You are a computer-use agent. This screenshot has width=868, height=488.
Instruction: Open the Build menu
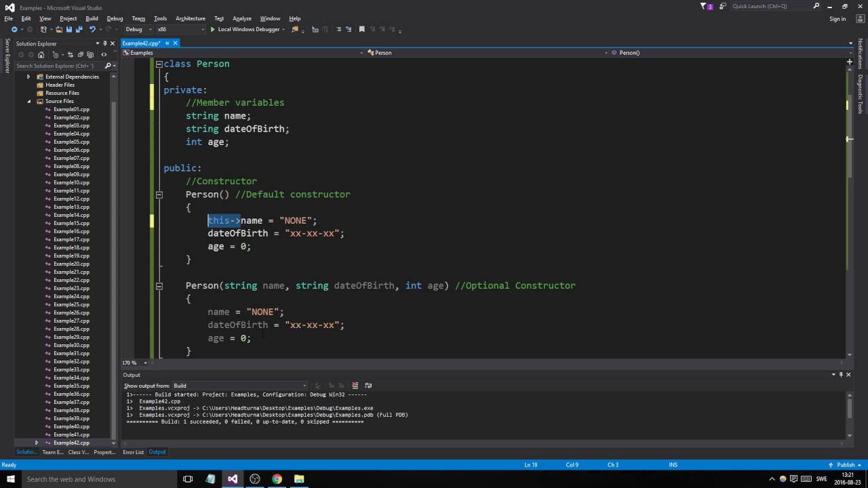(92, 18)
